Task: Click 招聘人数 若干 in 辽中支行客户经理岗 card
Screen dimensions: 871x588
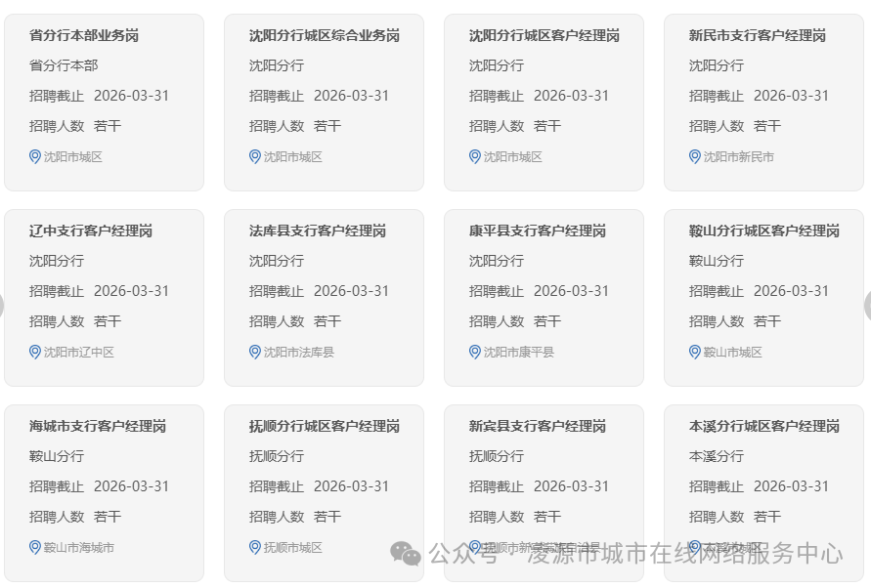Action: pos(75,321)
